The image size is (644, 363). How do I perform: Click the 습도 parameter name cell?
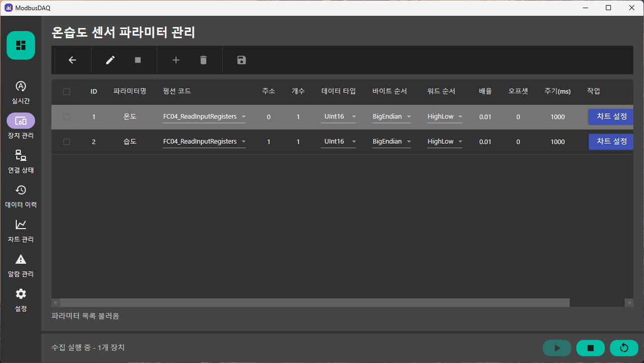130,142
